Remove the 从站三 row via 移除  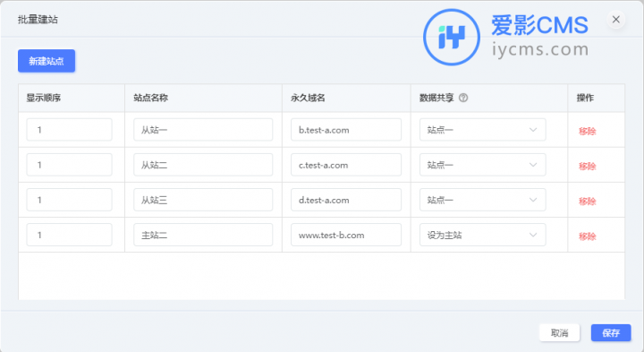click(587, 202)
